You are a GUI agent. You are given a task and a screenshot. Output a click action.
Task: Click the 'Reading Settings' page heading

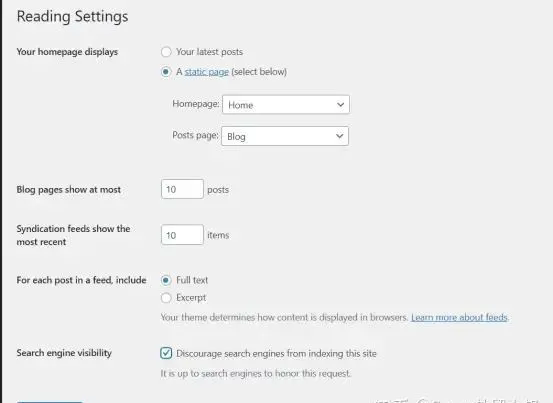(72, 17)
